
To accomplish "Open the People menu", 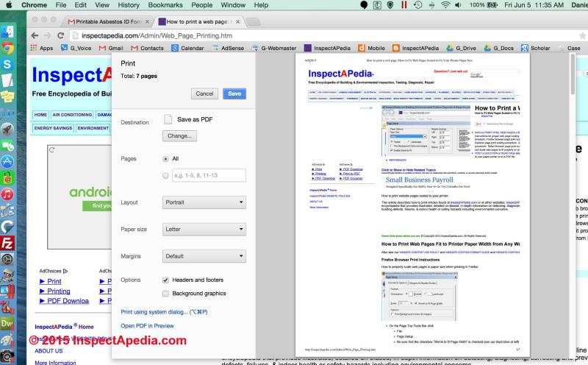I will (x=201, y=5).
